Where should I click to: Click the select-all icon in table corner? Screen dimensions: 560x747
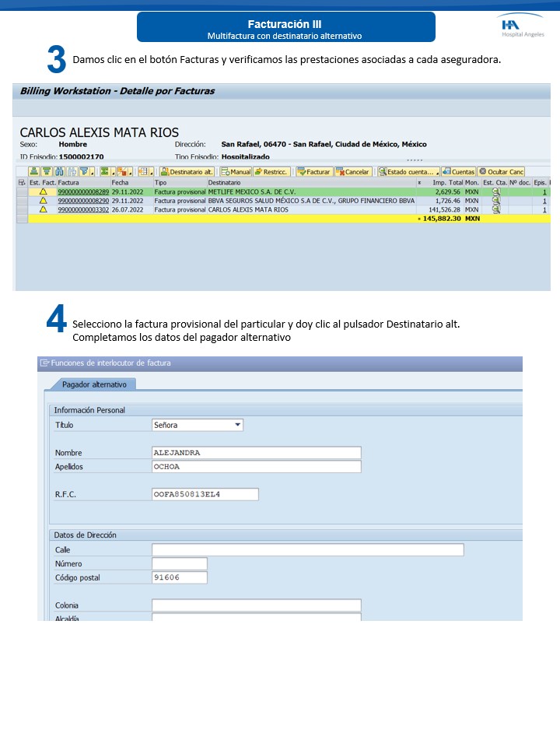tap(21, 182)
